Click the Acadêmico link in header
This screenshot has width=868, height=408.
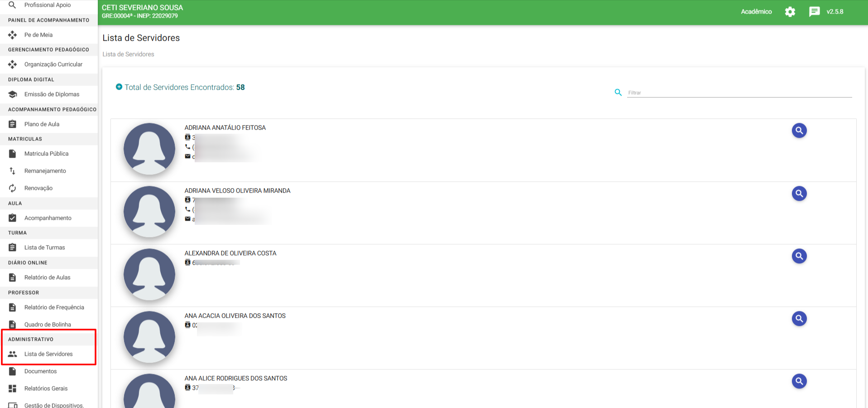coord(756,12)
